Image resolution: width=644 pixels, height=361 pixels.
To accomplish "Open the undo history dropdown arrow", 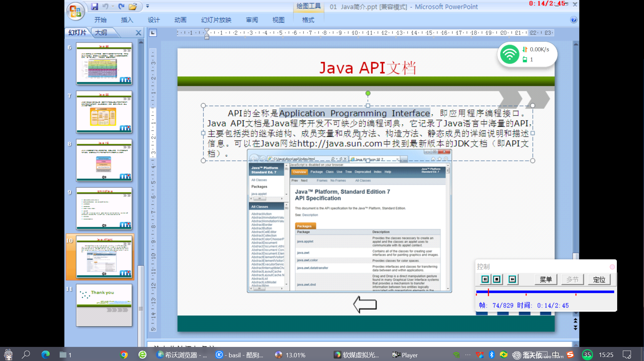I will point(113,6).
